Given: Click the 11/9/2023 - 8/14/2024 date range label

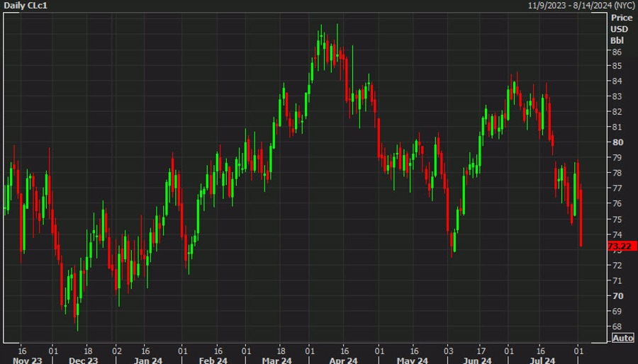Looking at the screenshot, I should coord(581,5).
